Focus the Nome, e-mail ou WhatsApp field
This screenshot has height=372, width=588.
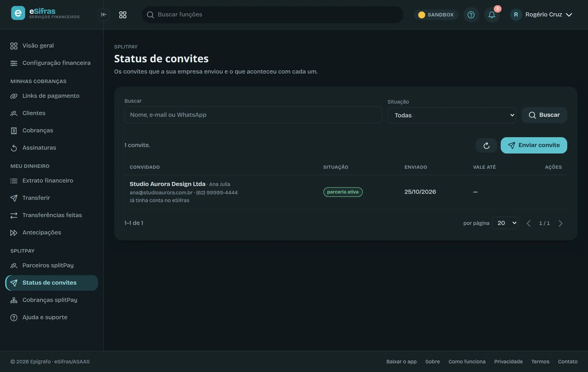(x=253, y=115)
